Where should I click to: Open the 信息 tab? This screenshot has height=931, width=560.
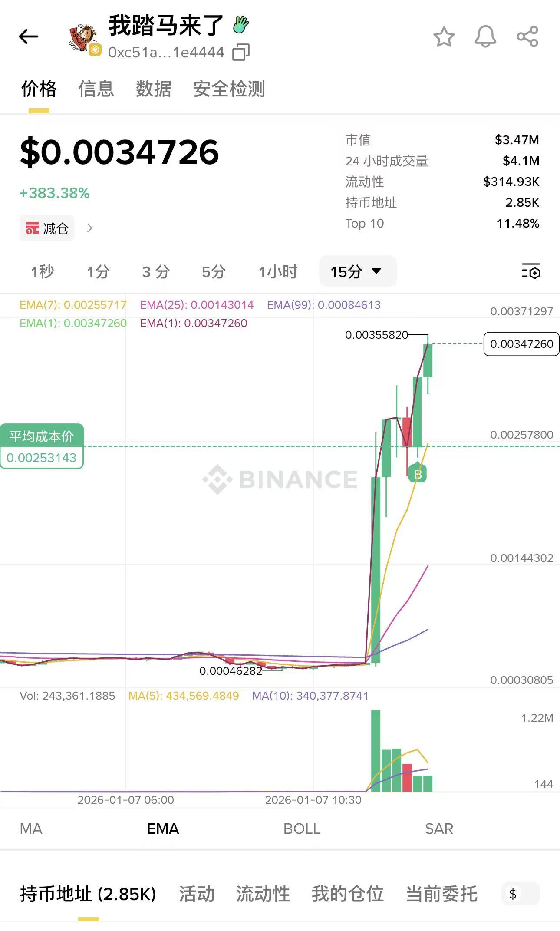click(x=96, y=89)
